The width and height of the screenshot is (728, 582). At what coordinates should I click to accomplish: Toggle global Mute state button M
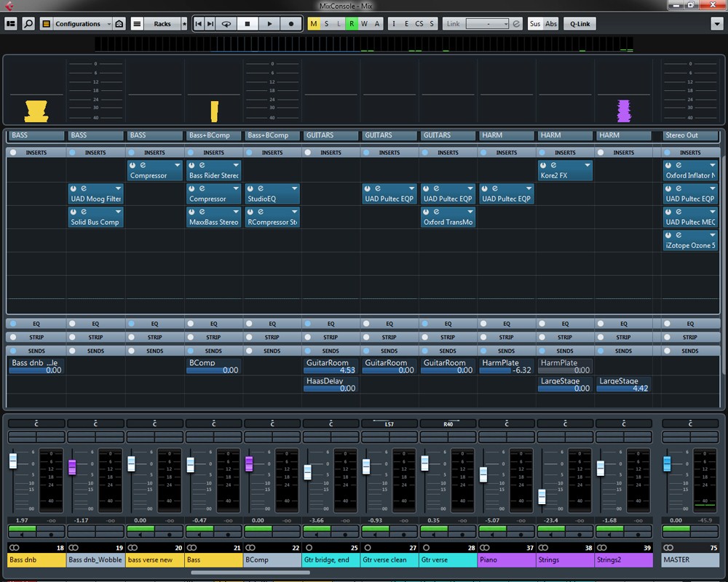pyautogui.click(x=314, y=24)
